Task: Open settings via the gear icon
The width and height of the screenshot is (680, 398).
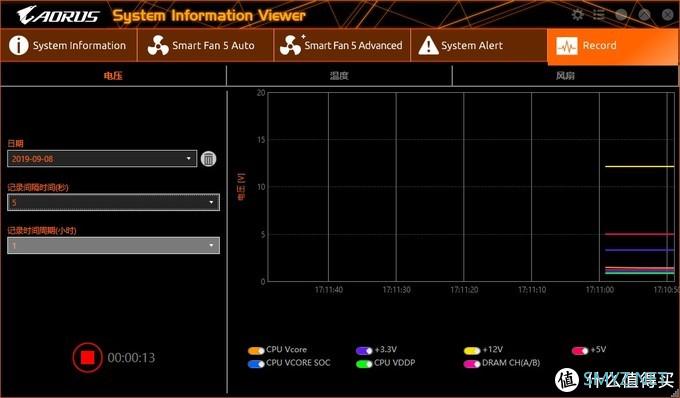Action: (578, 15)
